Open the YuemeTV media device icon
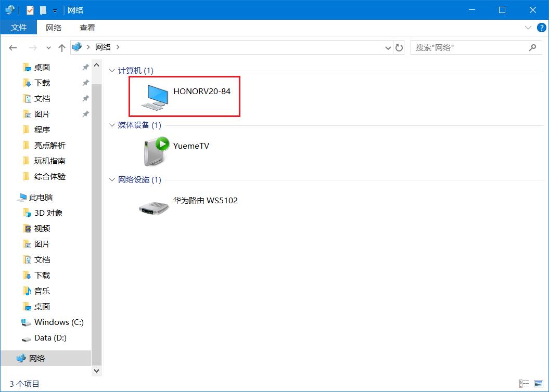549x392 pixels. (156, 151)
